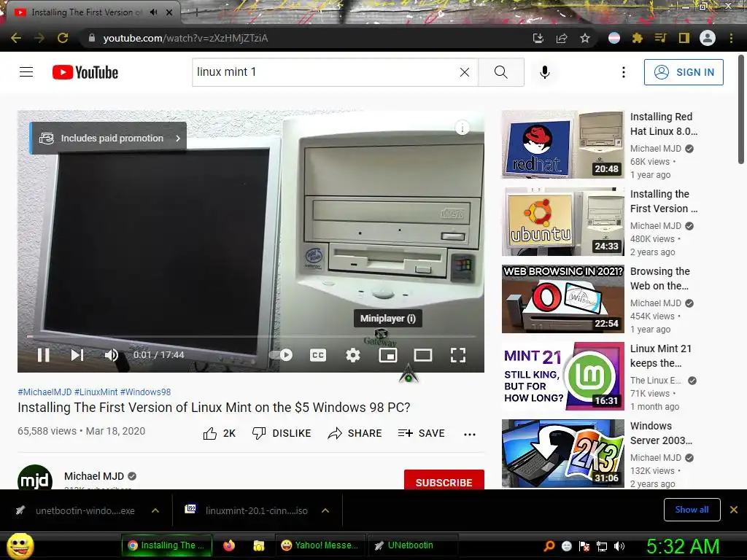Reload the YouTube page
Viewport: 747px width, 560px height.
[63, 38]
